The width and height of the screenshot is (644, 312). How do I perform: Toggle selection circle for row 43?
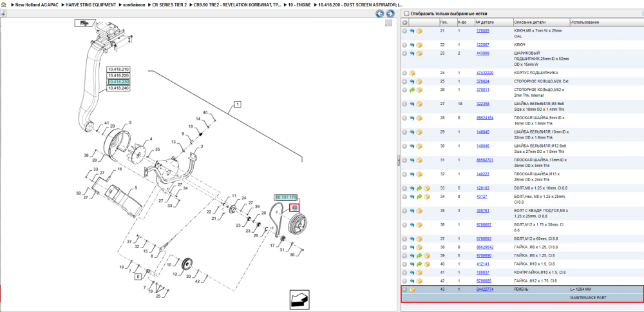tap(405, 289)
